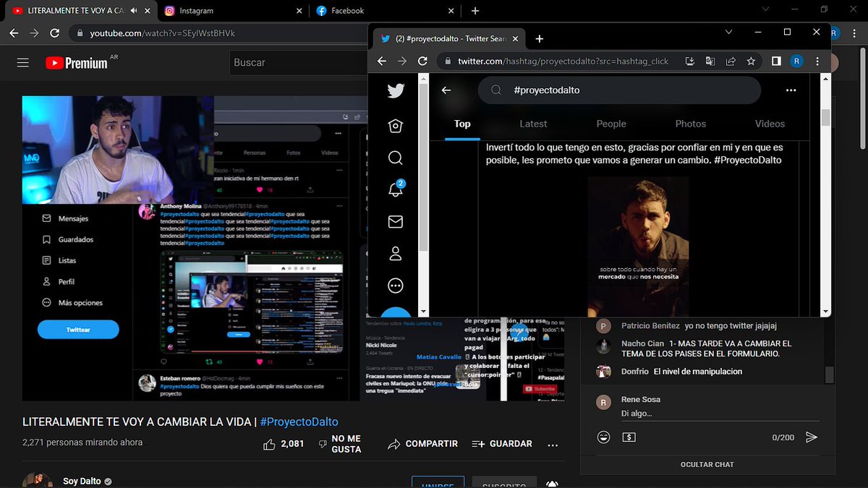This screenshot has height=488, width=868.
Task: Expand tab search chevron in YouTube window
Action: point(766,9)
